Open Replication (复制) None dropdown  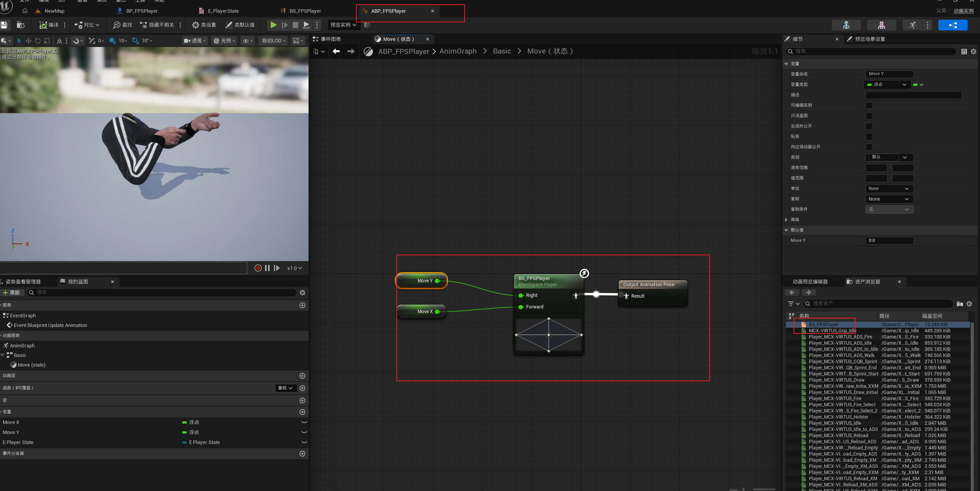pos(889,199)
